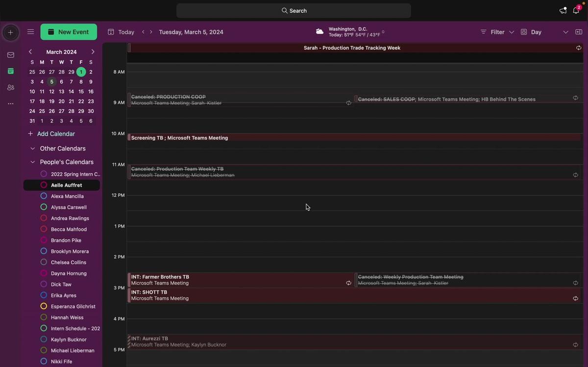This screenshot has width=588, height=367.
Task: Click Add Calendar
Action: pos(51,134)
